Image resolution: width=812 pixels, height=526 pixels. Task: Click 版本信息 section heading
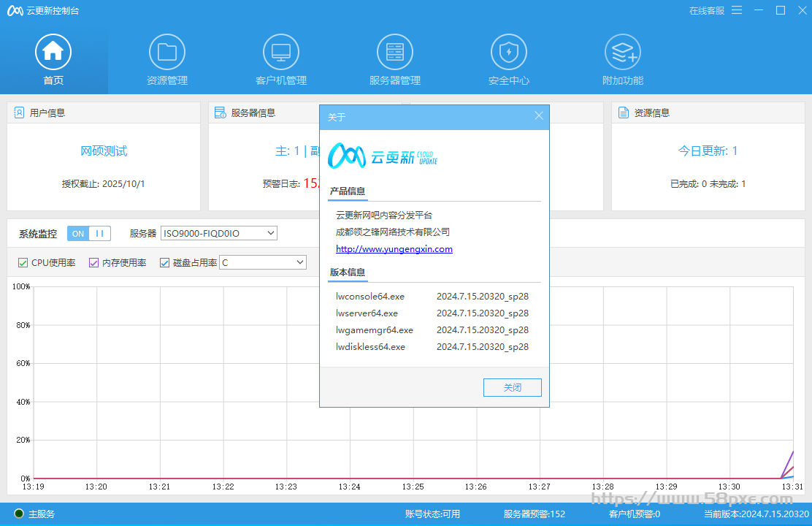point(348,272)
